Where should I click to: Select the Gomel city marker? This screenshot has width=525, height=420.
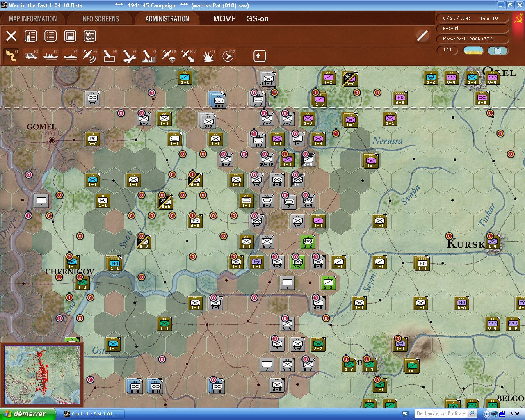click(52, 140)
